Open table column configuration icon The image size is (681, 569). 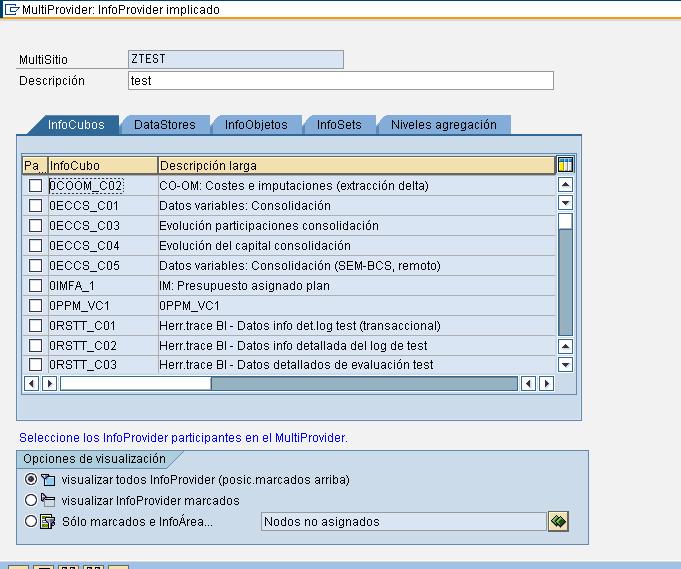coord(565,165)
